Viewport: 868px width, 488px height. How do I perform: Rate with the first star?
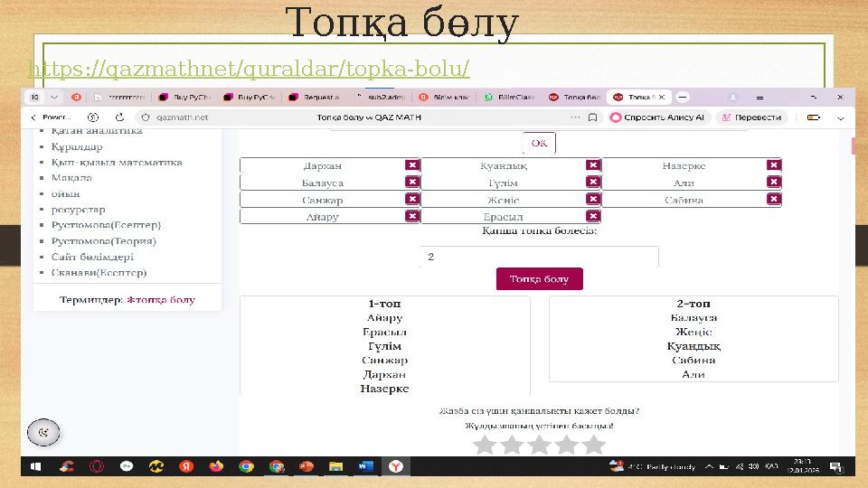(485, 445)
